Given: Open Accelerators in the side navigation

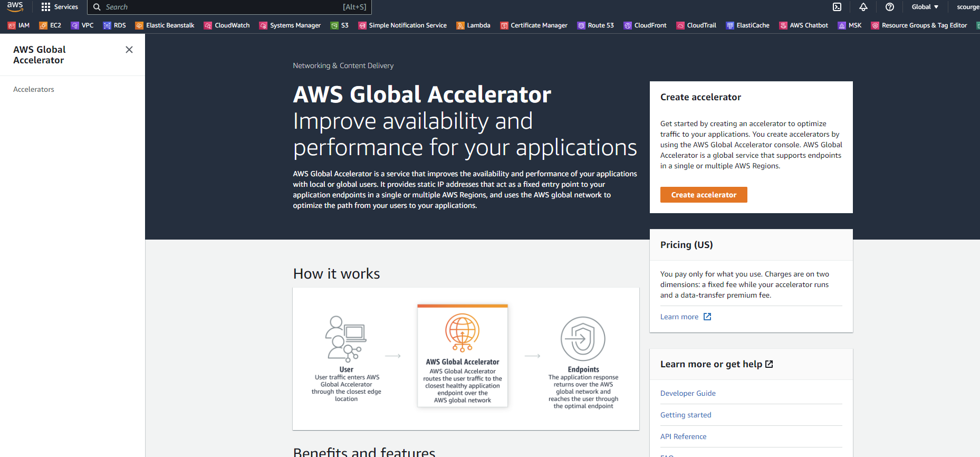Looking at the screenshot, I should coord(34,89).
